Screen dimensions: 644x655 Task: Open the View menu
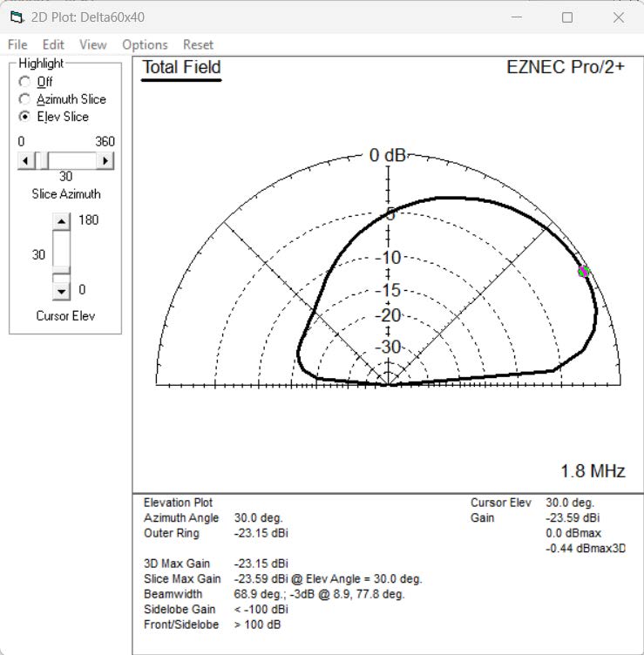(x=92, y=44)
